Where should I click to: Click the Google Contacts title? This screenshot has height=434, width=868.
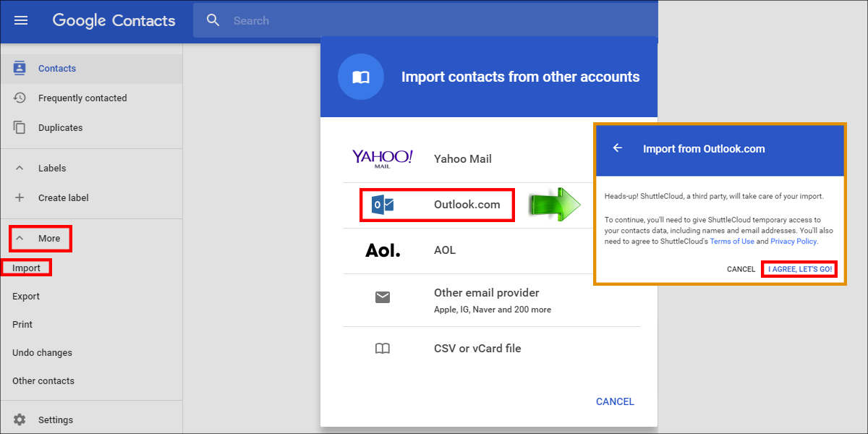(114, 21)
